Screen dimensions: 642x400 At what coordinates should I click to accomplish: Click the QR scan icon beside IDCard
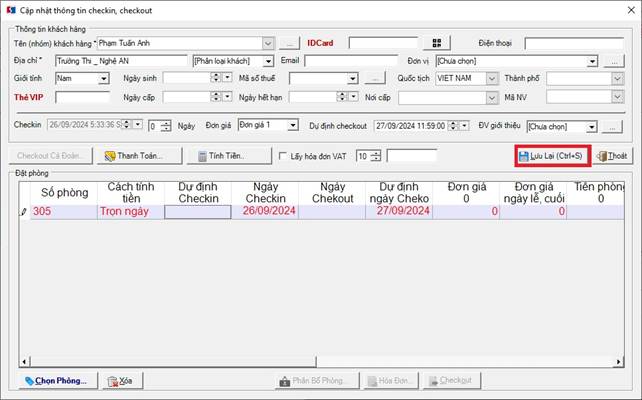pos(436,43)
